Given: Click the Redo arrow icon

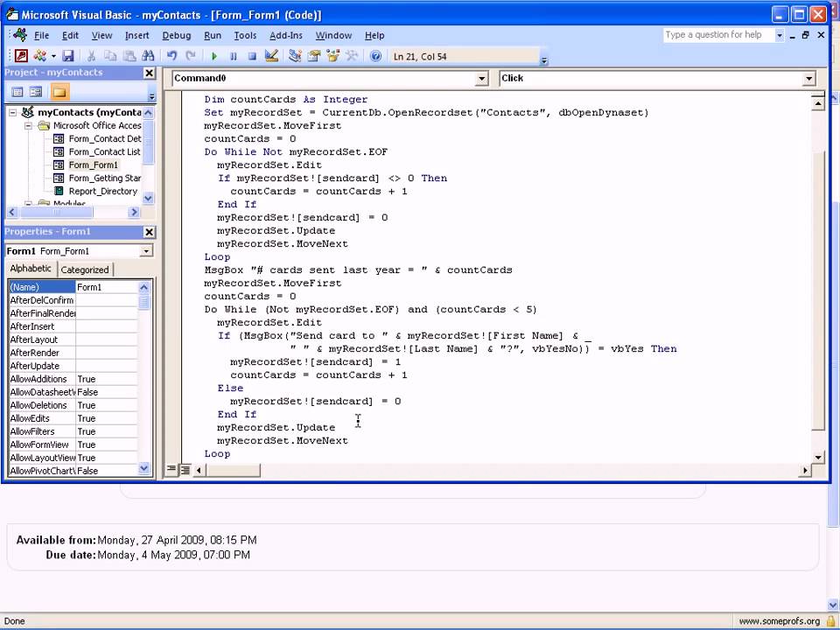Looking at the screenshot, I should (x=190, y=56).
